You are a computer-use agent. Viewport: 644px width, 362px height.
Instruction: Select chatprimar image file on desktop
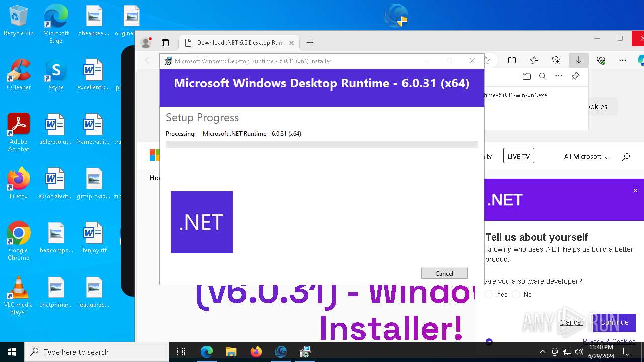56,292
